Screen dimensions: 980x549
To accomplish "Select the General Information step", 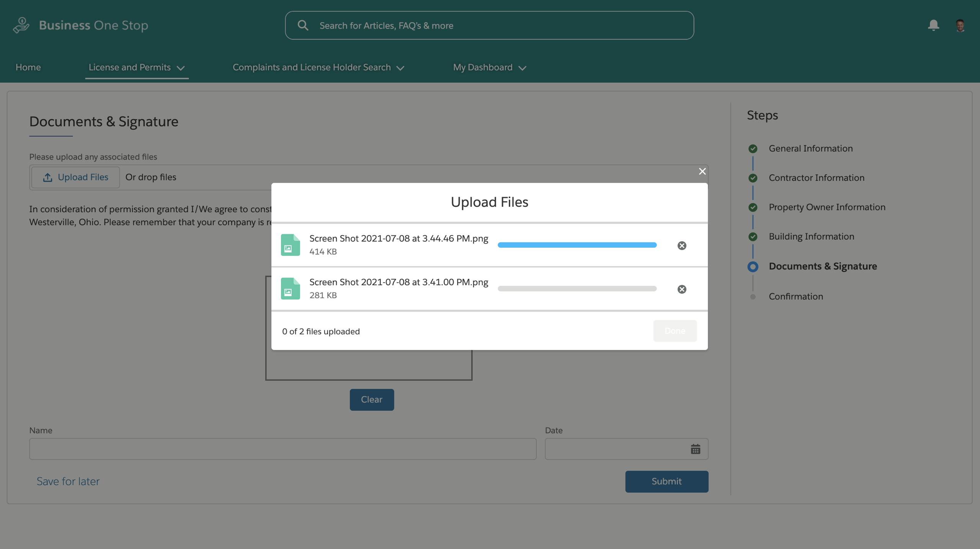I will (x=810, y=149).
